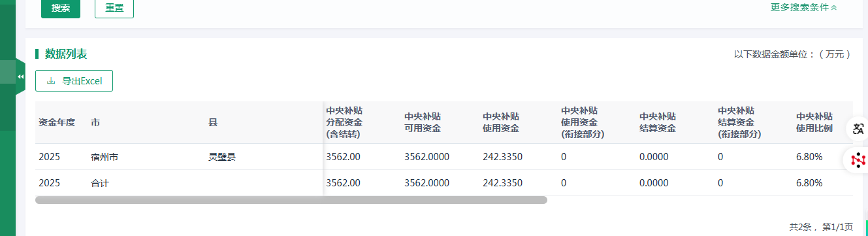Image resolution: width=868 pixels, height=236 pixels.
Task: Click the horizontal table scrollbar thumb
Action: coord(291,200)
